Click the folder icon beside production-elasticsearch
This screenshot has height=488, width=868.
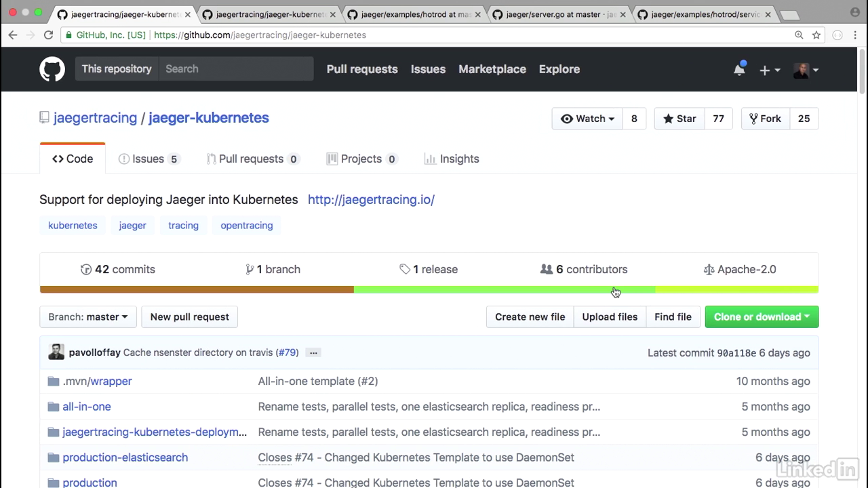point(54,457)
